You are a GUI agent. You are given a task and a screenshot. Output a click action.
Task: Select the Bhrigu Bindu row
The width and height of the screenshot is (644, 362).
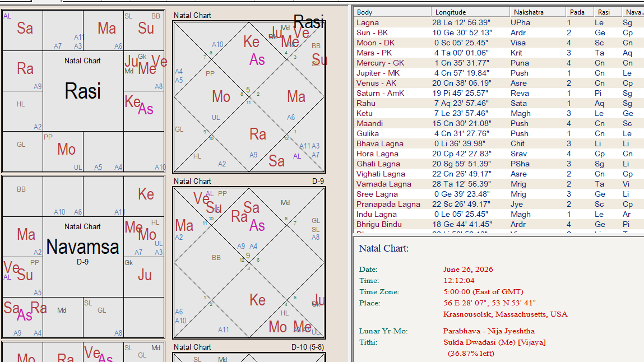tap(499, 225)
